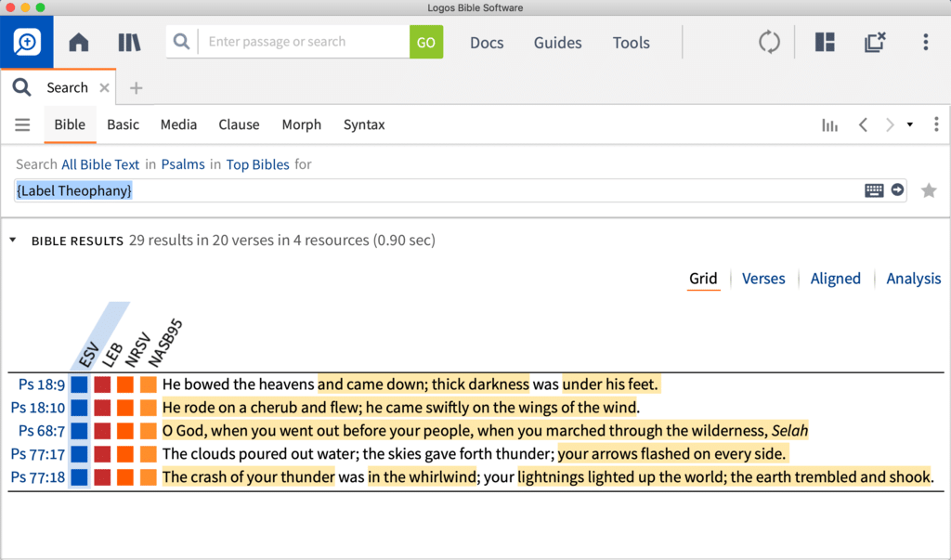The image size is (951, 560).
Task: Select the NASB95 column header
Action: (x=165, y=344)
